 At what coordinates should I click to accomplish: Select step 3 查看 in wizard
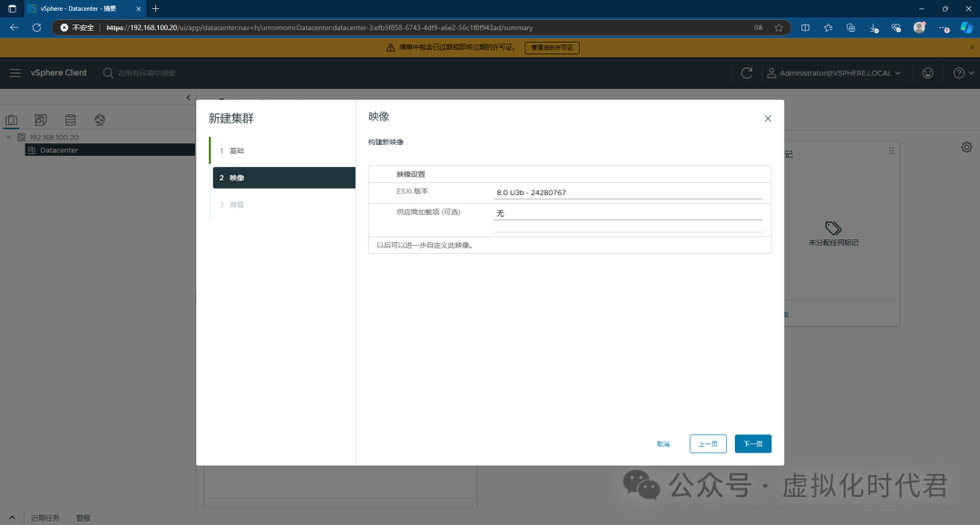coord(282,205)
